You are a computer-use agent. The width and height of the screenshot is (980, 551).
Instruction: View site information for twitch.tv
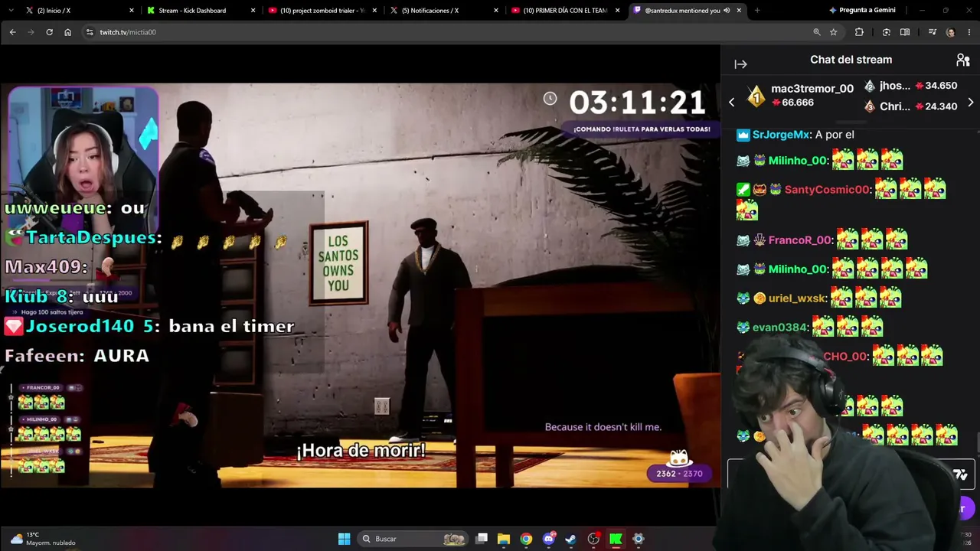point(90,32)
